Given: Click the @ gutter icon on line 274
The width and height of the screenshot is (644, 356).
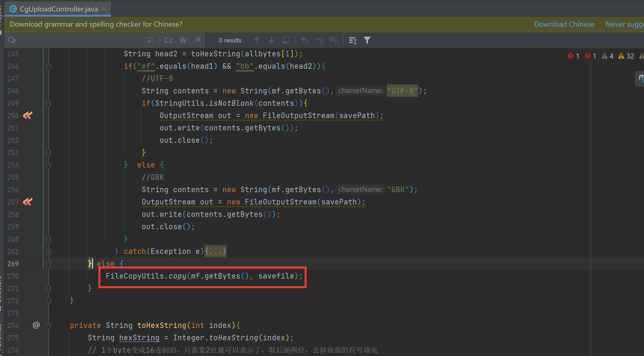Looking at the screenshot, I should pyautogui.click(x=36, y=325).
